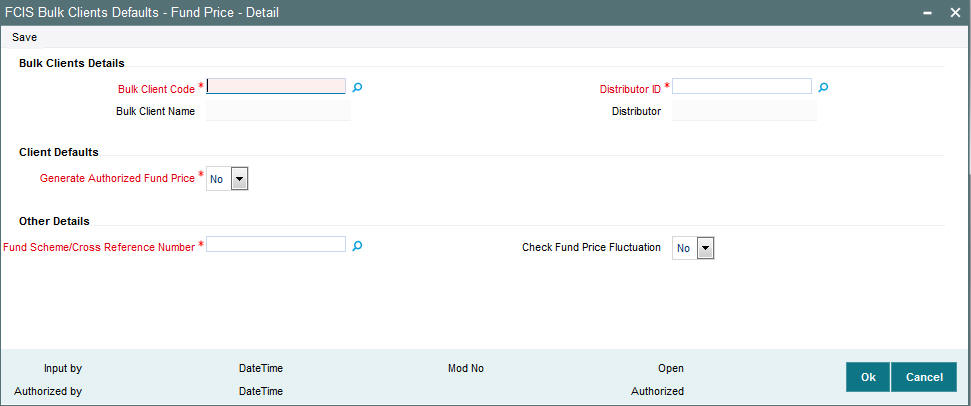Select the Client Defaults heading
971x406 pixels.
[59, 152]
